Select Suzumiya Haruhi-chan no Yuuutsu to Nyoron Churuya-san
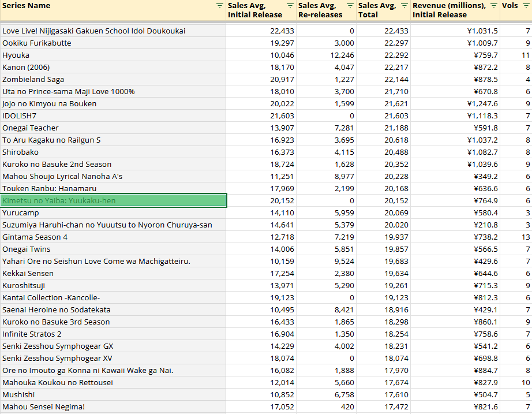The image size is (532, 414). click(113, 225)
